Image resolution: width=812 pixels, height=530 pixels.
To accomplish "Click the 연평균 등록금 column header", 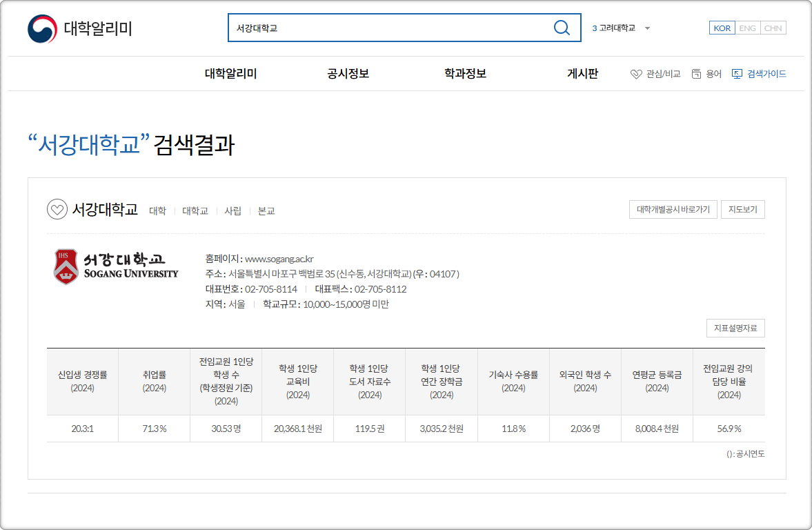I will coord(657,382).
